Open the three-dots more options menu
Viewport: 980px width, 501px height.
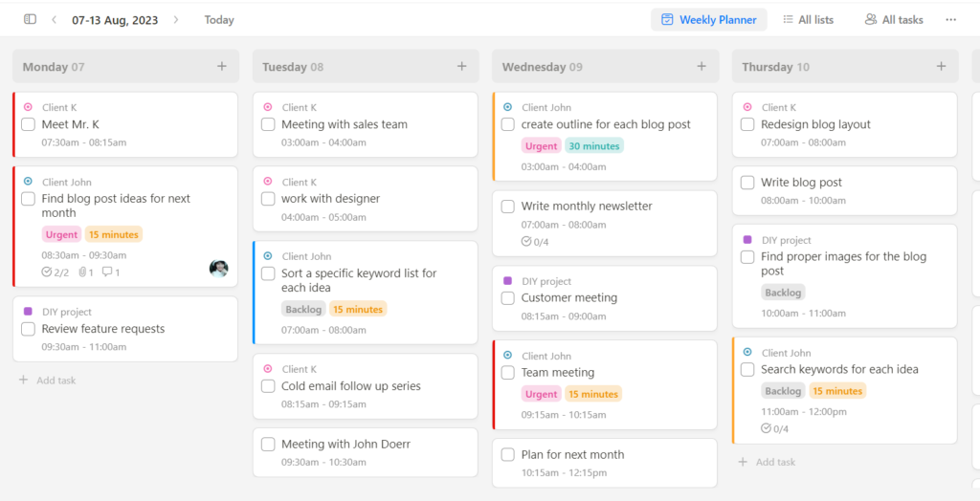950,19
